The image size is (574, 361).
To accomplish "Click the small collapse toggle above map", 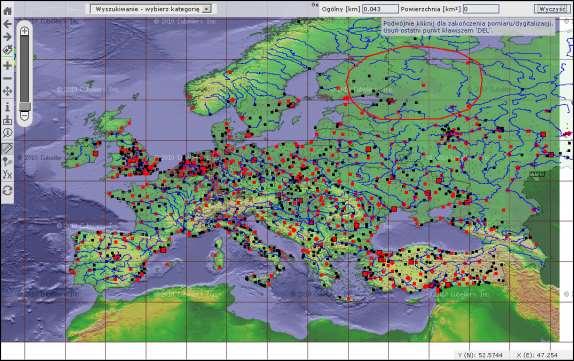I will click(315, 4).
